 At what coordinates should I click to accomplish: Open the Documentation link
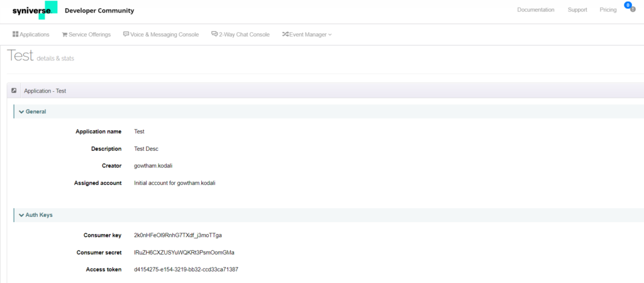(x=535, y=10)
